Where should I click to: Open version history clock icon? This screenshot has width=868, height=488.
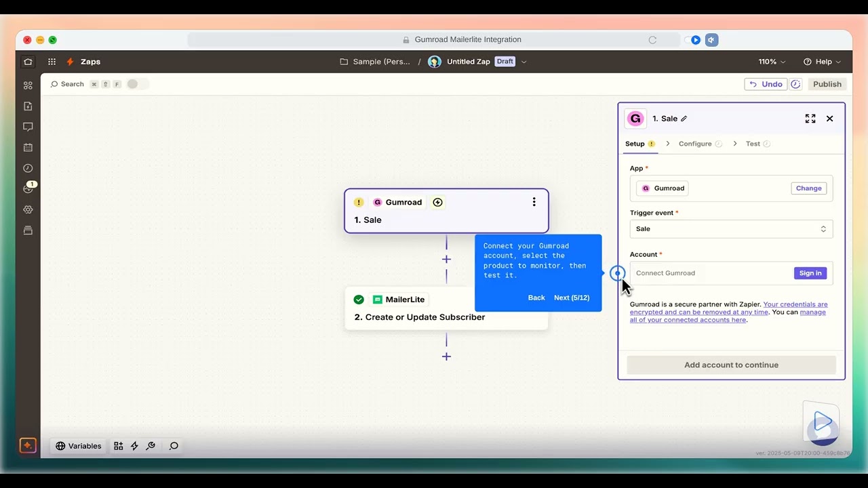[796, 84]
